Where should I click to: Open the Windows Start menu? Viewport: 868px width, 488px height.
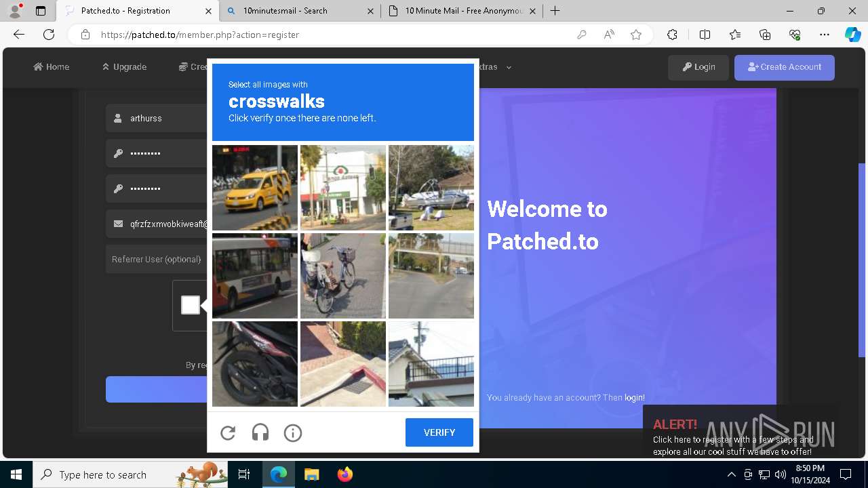pos(16,474)
